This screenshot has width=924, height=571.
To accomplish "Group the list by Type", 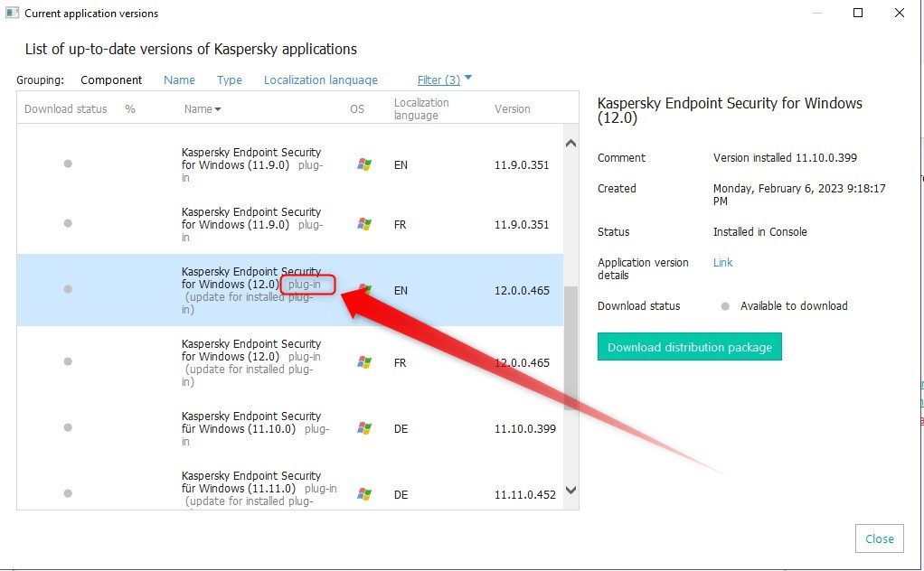I will pos(230,80).
